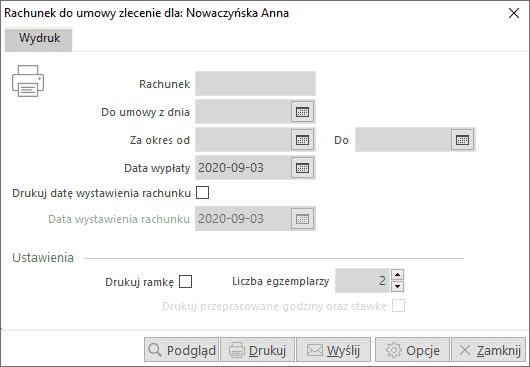Screen dimensions: 530x367
Task: Check Drukuj przepracowane godziny oraz stawkę
Action: tap(399, 306)
